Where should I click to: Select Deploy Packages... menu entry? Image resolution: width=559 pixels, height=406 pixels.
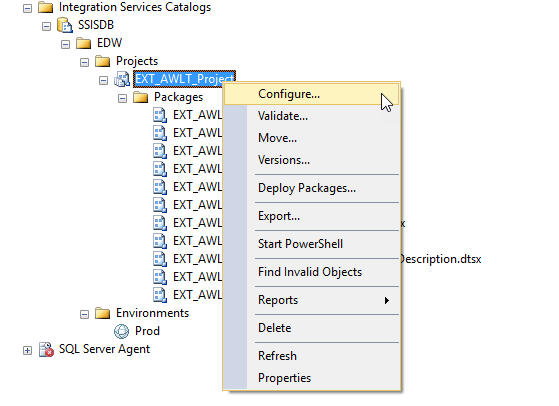[312, 188]
